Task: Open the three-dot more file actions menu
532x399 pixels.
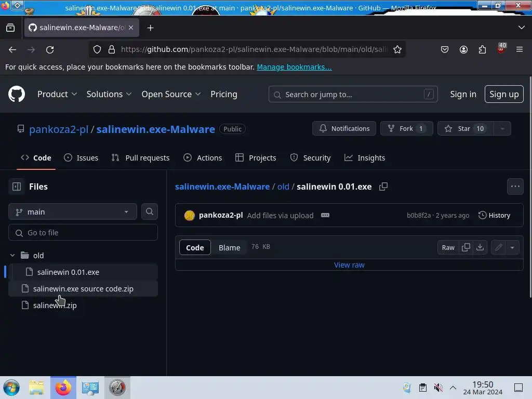Action: click(515, 187)
